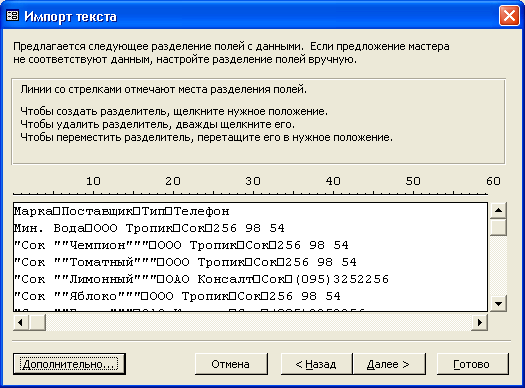The width and height of the screenshot is (525, 388).
Task: Click the Import Text window icon in title bar
Action: pos(12,16)
